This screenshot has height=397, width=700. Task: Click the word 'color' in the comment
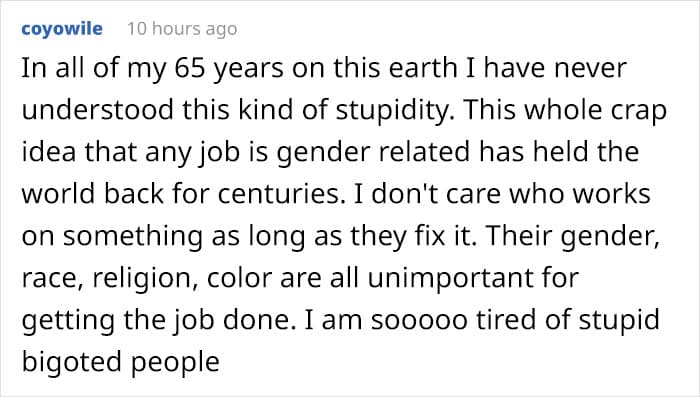[239, 279]
